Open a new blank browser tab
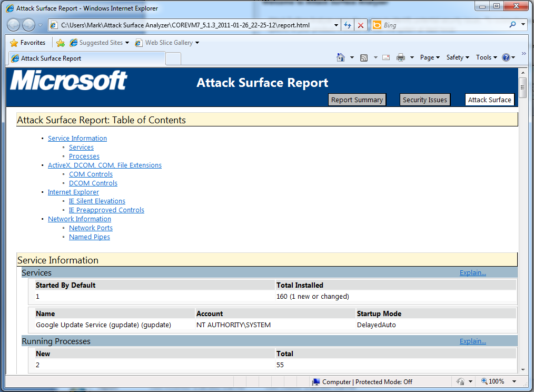 (x=173, y=59)
